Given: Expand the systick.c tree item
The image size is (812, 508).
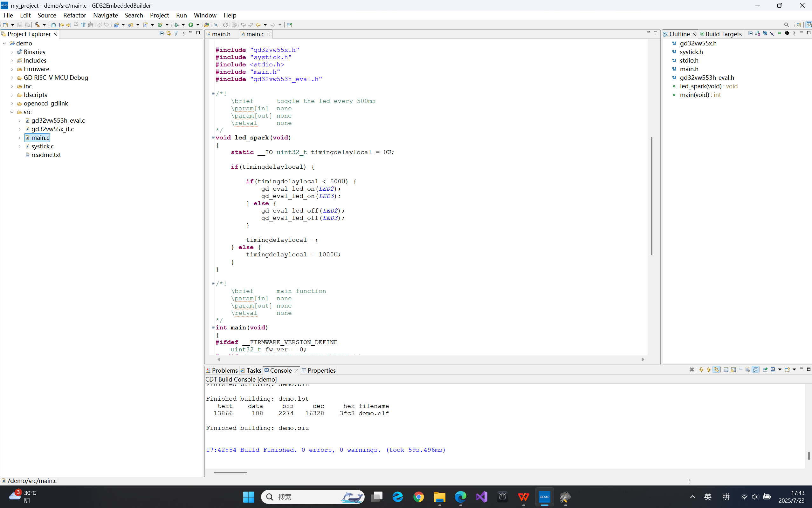Looking at the screenshot, I should click(19, 146).
